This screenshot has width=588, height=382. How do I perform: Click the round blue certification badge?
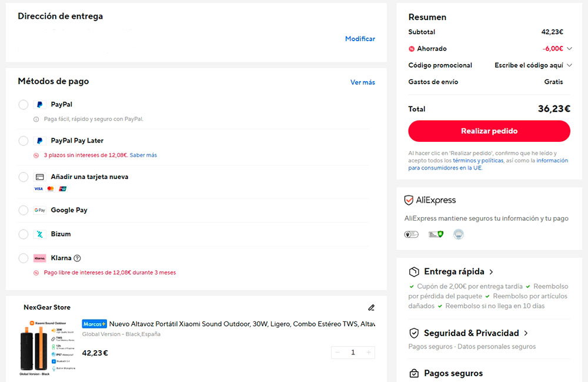click(458, 234)
